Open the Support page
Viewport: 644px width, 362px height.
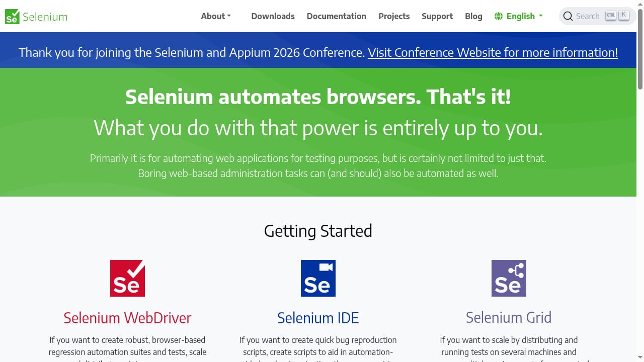[437, 16]
